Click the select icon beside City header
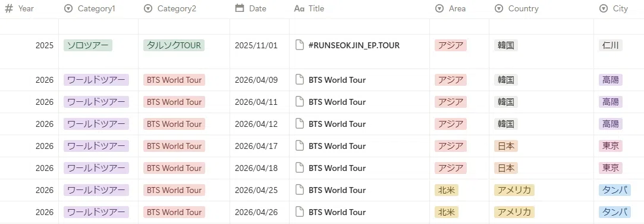 [604, 9]
